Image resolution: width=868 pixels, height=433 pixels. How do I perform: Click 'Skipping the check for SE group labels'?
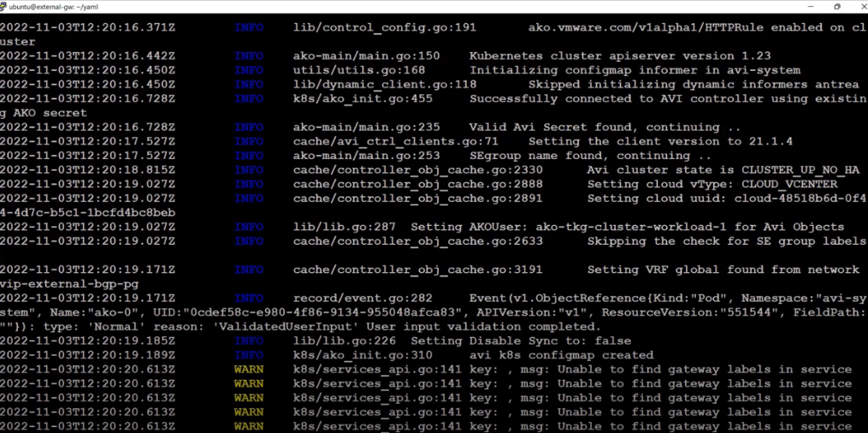click(x=726, y=242)
